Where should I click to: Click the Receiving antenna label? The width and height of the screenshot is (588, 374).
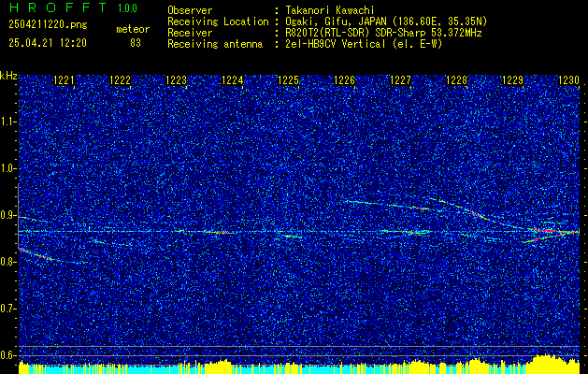point(215,44)
